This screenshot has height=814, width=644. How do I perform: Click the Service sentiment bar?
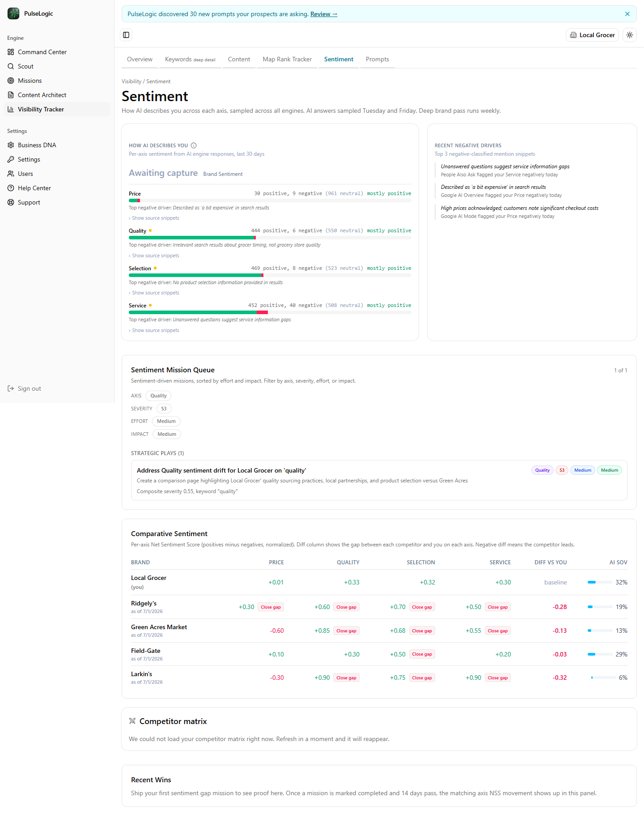[270, 312]
